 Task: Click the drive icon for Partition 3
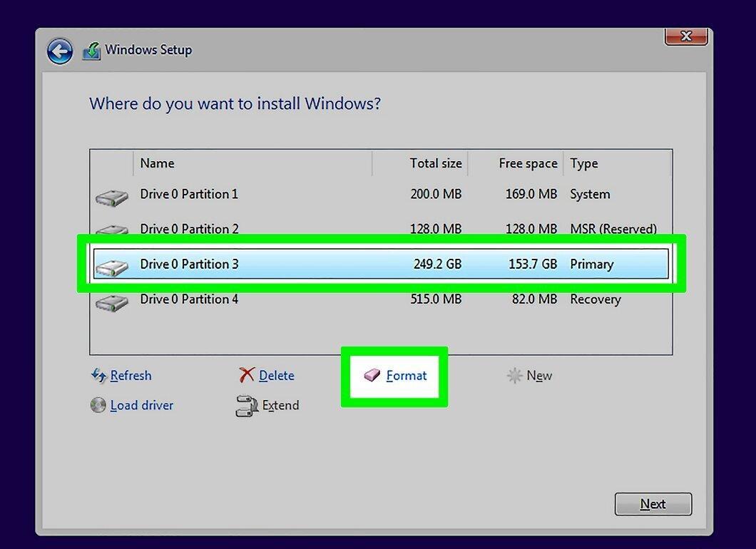[112, 267]
